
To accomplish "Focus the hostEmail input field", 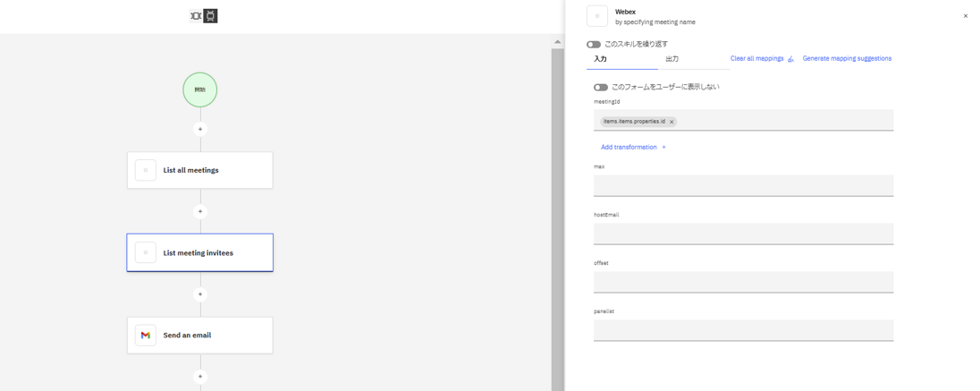I will click(743, 234).
